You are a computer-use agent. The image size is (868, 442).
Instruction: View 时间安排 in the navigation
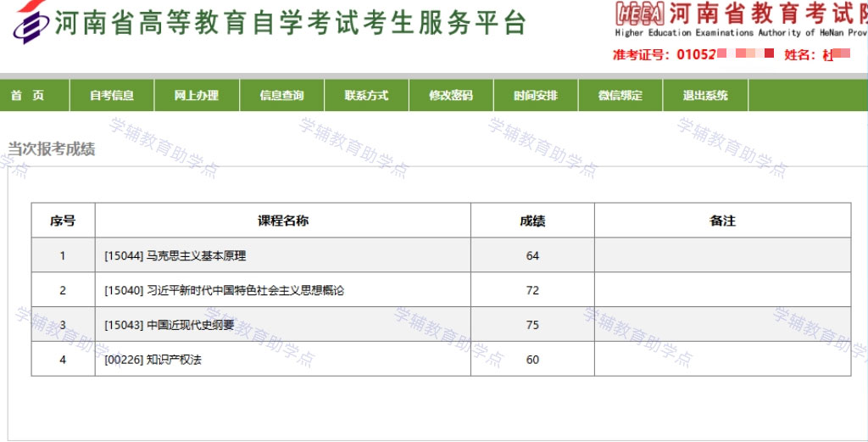click(536, 95)
